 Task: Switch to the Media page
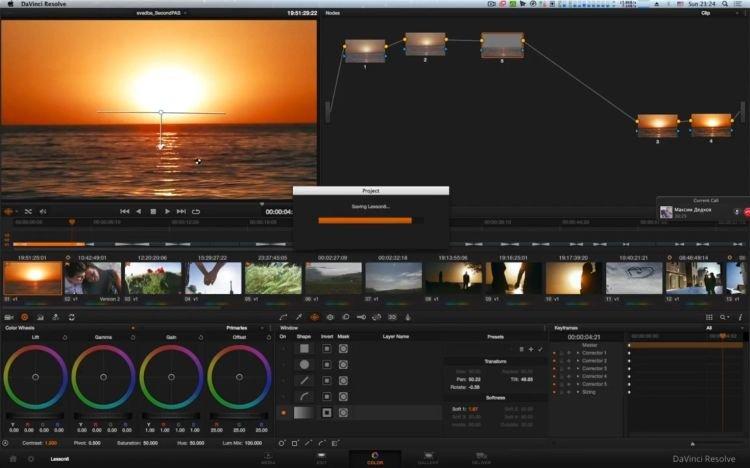point(268,458)
